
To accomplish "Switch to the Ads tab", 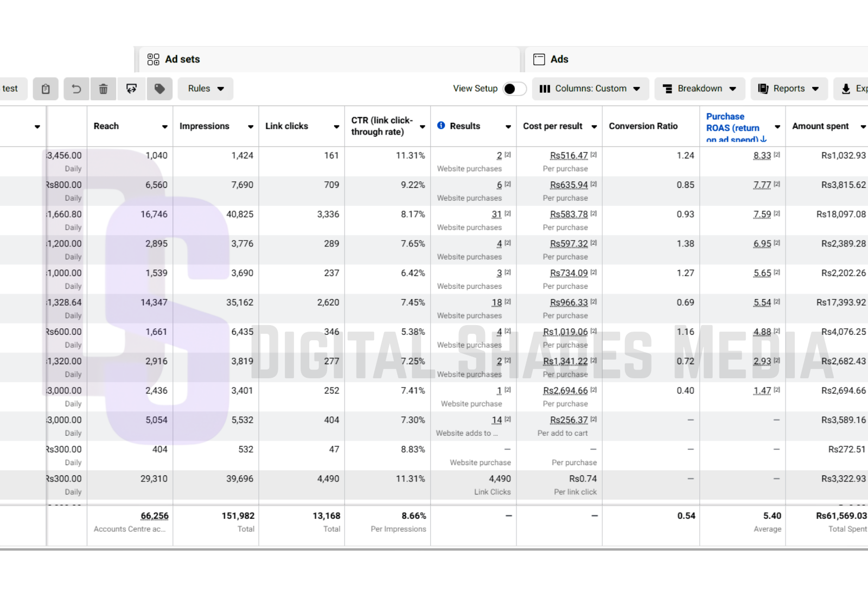I will point(559,59).
